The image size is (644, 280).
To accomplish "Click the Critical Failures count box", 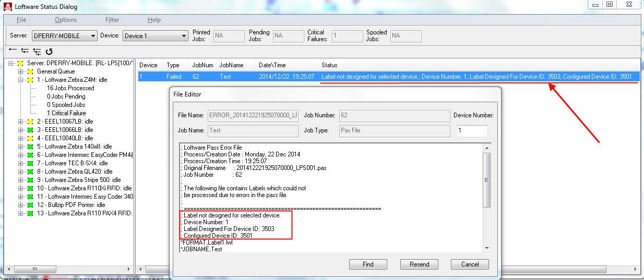I will pos(347,36).
